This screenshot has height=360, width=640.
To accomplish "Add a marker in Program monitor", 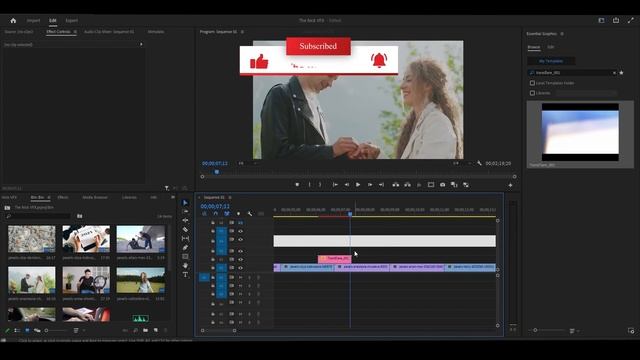I will click(297, 185).
